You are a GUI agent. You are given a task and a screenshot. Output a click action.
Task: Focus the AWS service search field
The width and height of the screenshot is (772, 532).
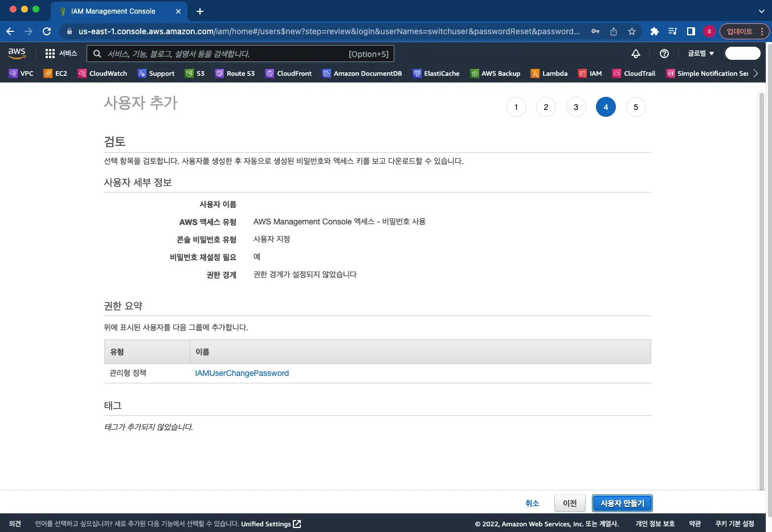(x=240, y=54)
